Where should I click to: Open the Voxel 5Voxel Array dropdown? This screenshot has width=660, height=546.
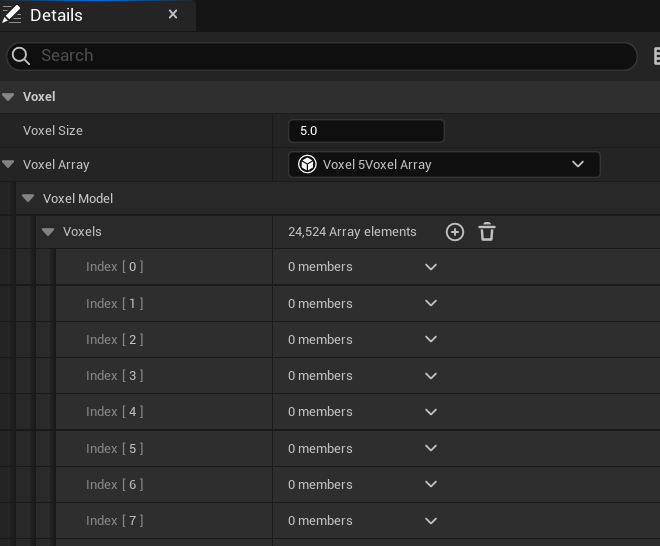pyautogui.click(x=444, y=164)
